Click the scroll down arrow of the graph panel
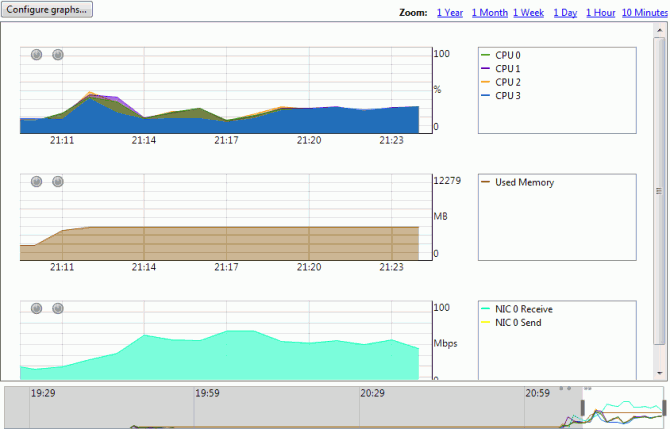Viewport: 670px width, 429px height. click(x=659, y=373)
